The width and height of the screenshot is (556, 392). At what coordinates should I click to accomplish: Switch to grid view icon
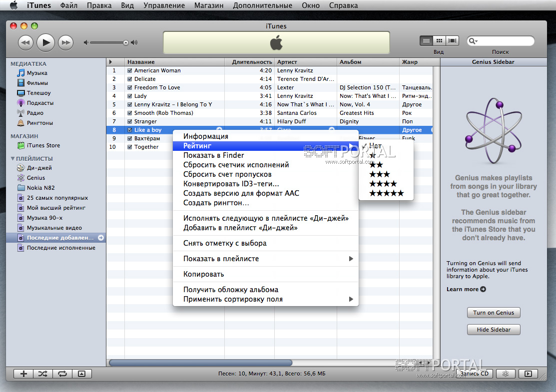[439, 41]
